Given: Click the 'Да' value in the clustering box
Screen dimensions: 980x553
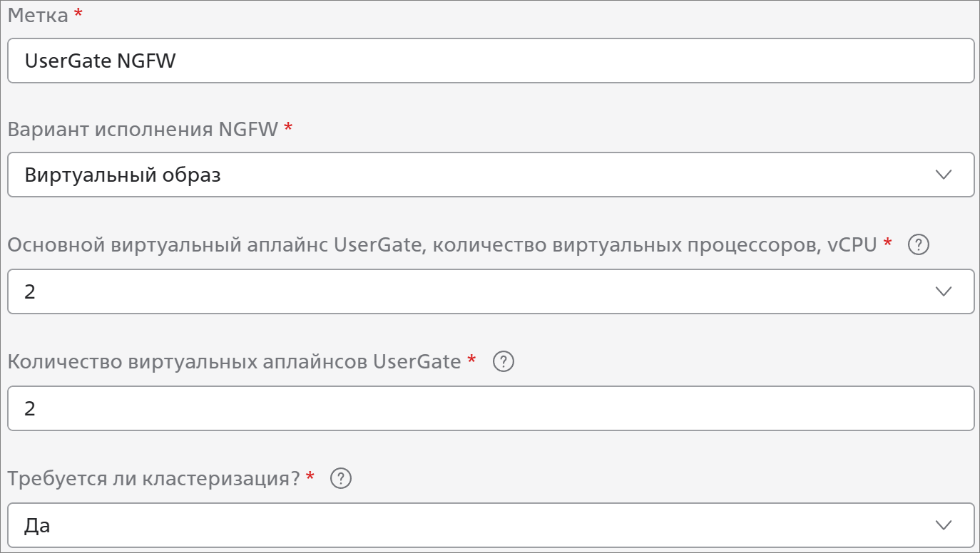Looking at the screenshot, I should 37,525.
